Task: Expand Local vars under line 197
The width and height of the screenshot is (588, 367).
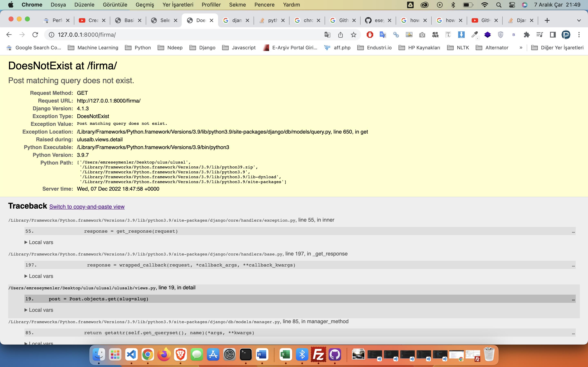Action: click(39, 276)
